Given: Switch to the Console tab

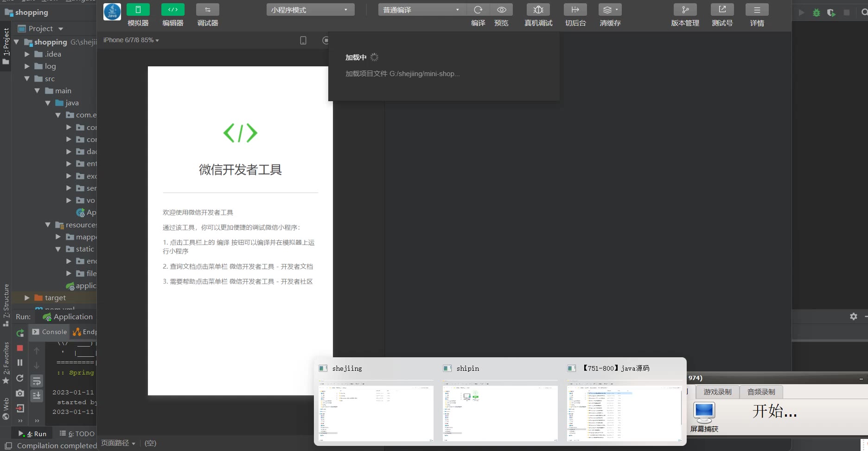Looking at the screenshot, I should [50, 332].
